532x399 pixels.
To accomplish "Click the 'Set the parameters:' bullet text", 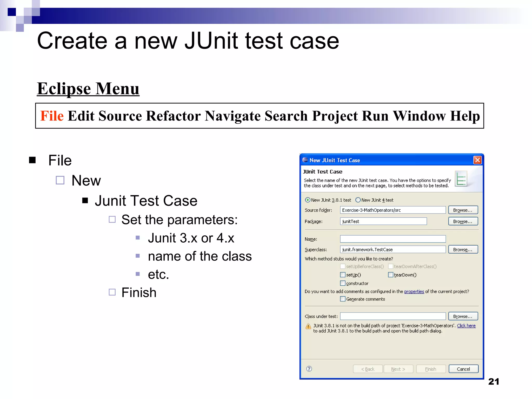I will tap(179, 220).
